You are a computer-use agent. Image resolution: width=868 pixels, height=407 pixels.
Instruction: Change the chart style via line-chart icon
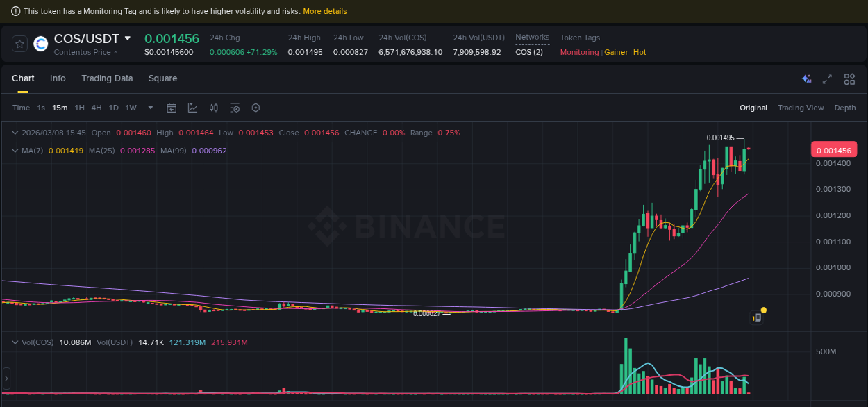(x=191, y=108)
